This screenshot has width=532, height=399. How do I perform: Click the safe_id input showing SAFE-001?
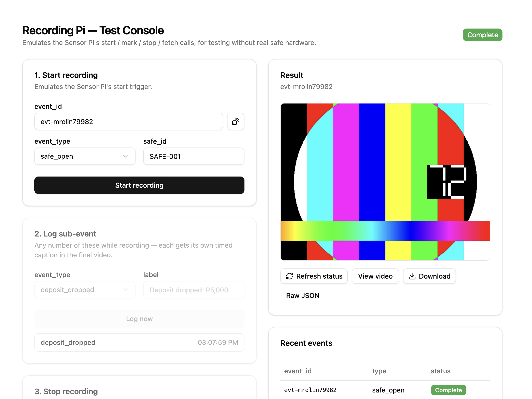point(194,156)
